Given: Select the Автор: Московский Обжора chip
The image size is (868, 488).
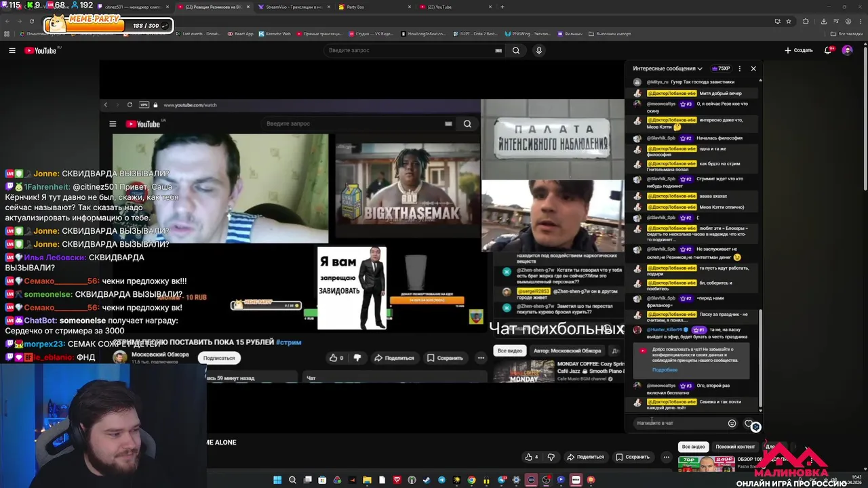Looking at the screenshot, I should tap(567, 350).
